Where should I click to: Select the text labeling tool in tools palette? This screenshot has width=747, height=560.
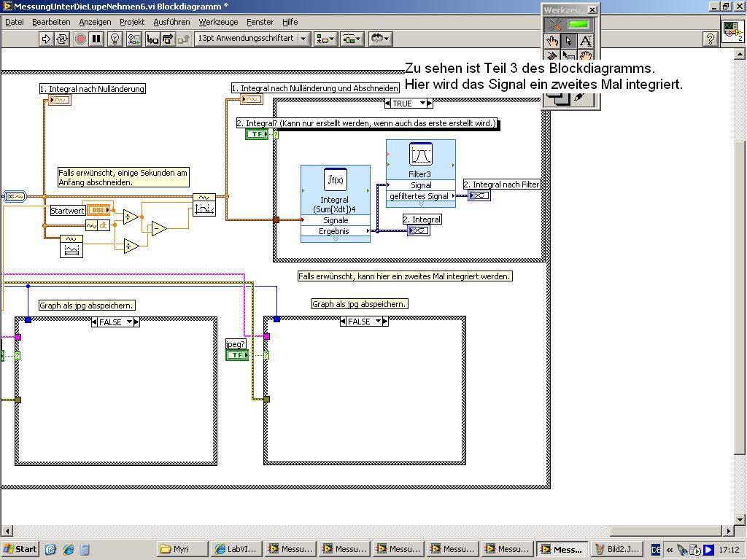[586, 42]
